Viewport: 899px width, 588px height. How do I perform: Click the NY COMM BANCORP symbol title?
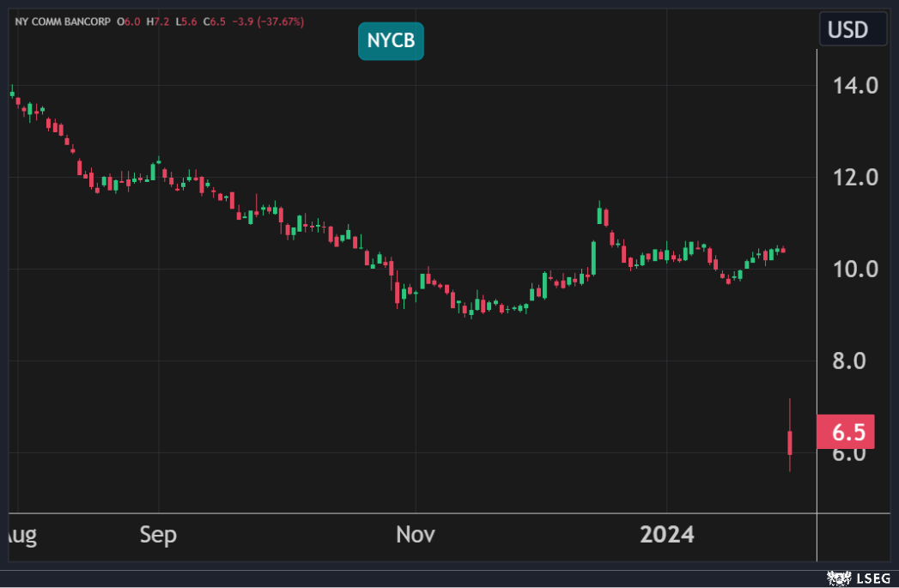click(64, 20)
